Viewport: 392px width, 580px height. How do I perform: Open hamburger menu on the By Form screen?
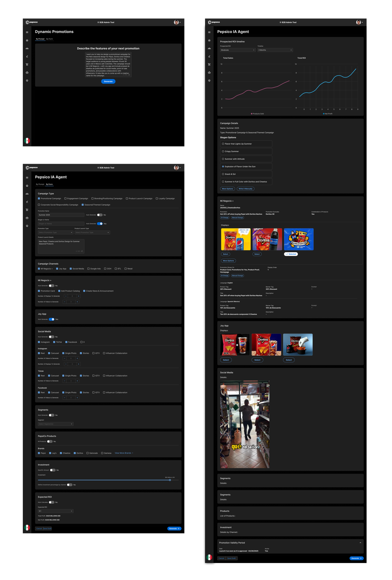[27, 178]
